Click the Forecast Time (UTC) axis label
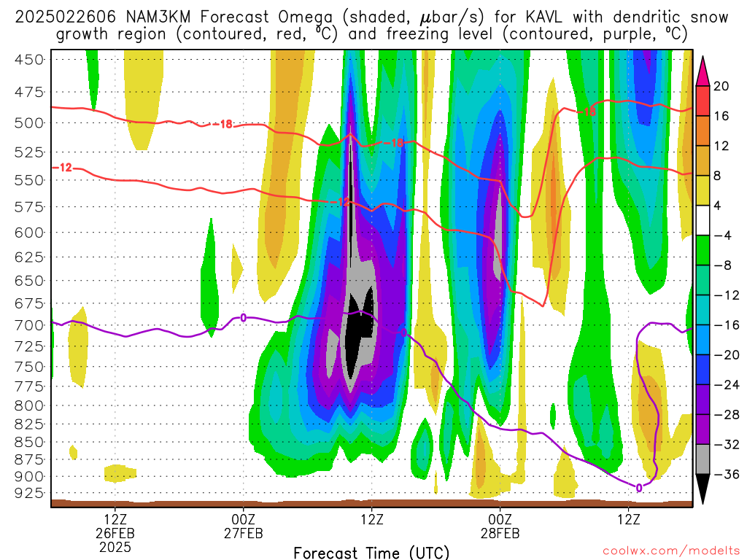Image resolution: width=747 pixels, height=560 pixels. [x=371, y=553]
